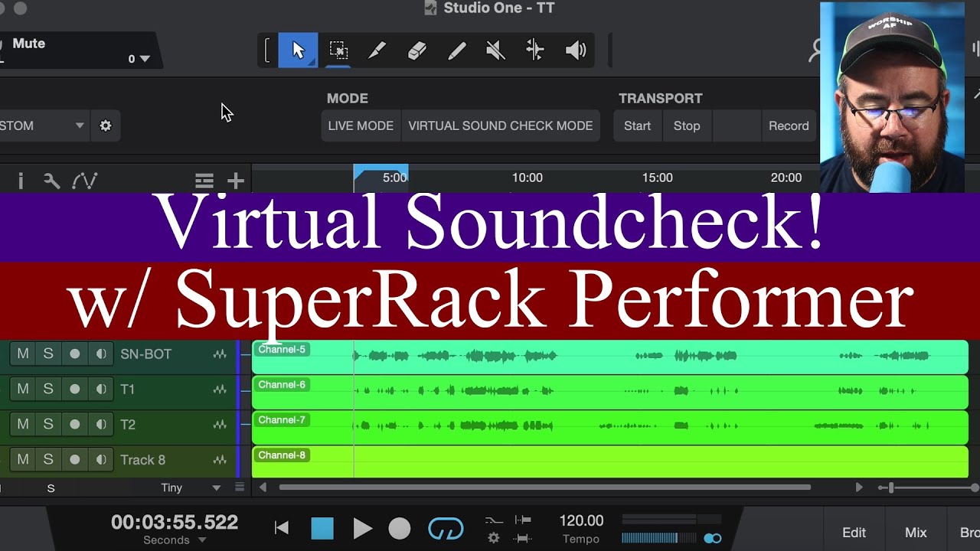Click the punch-in icon near tempo
This screenshot has height=551, width=980.
[x=523, y=520]
